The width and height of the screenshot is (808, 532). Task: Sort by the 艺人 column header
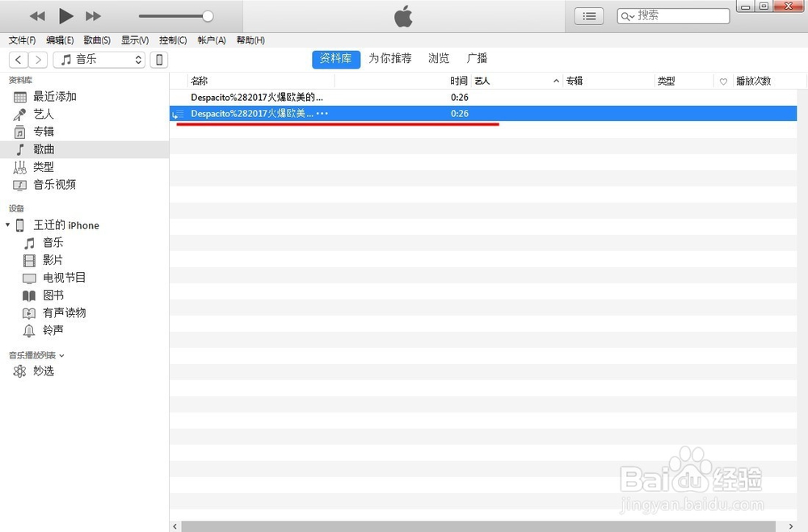[x=482, y=81]
